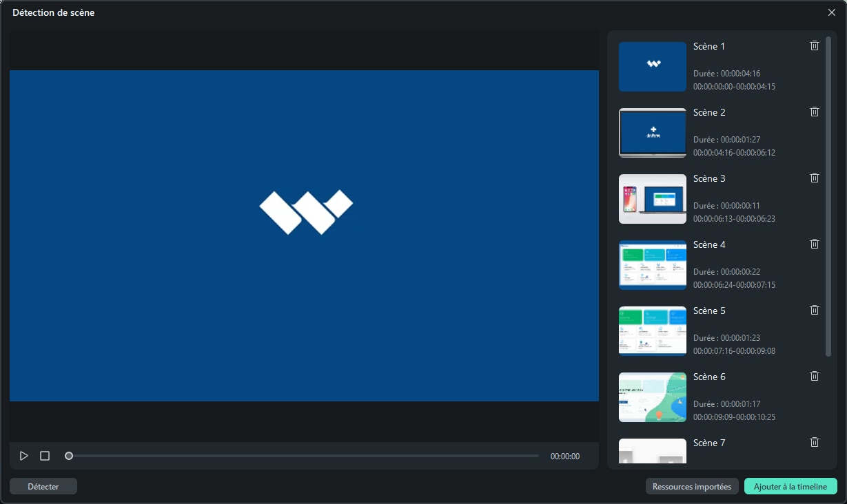Close the Détection de scène dialog
Viewport: 847px width, 504px height.
tap(832, 12)
